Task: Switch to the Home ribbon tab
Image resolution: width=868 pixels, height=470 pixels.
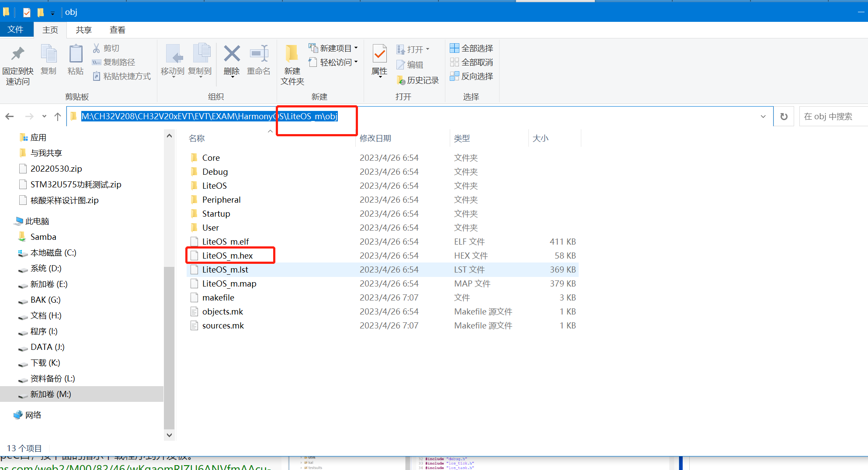Action: coord(50,30)
